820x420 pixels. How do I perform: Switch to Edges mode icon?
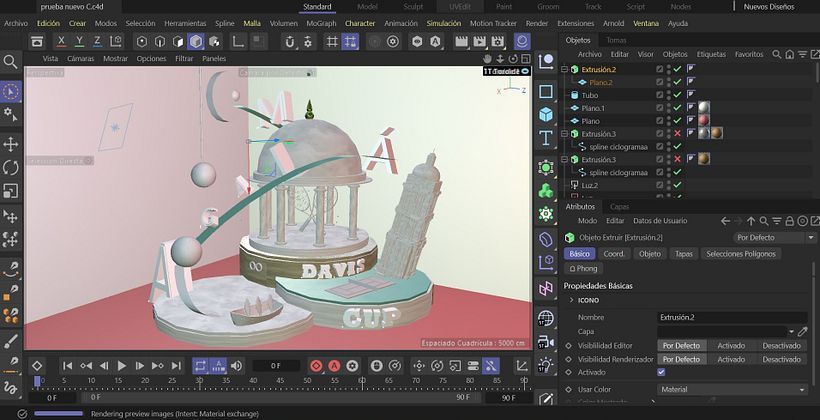coord(160,42)
